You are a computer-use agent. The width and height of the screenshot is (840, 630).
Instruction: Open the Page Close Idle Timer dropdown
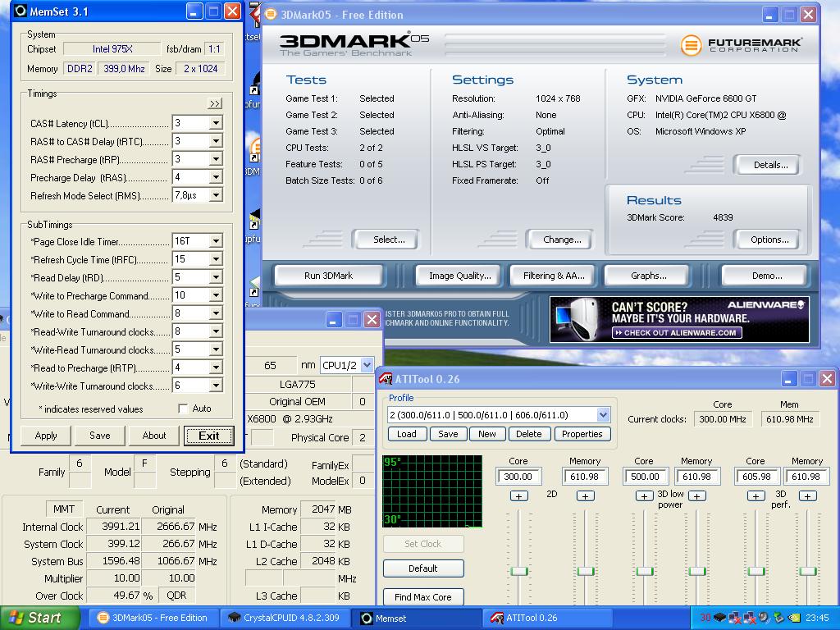[x=216, y=241]
